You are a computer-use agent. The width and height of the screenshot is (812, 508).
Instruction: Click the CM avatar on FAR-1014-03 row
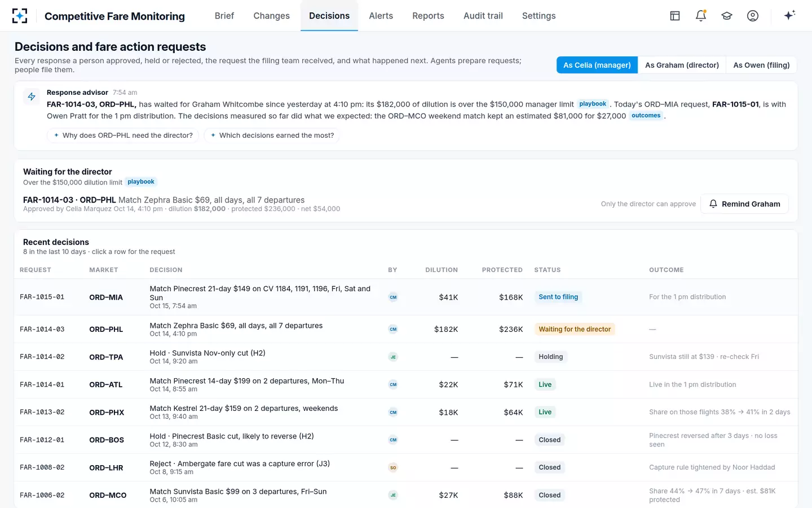click(x=393, y=329)
